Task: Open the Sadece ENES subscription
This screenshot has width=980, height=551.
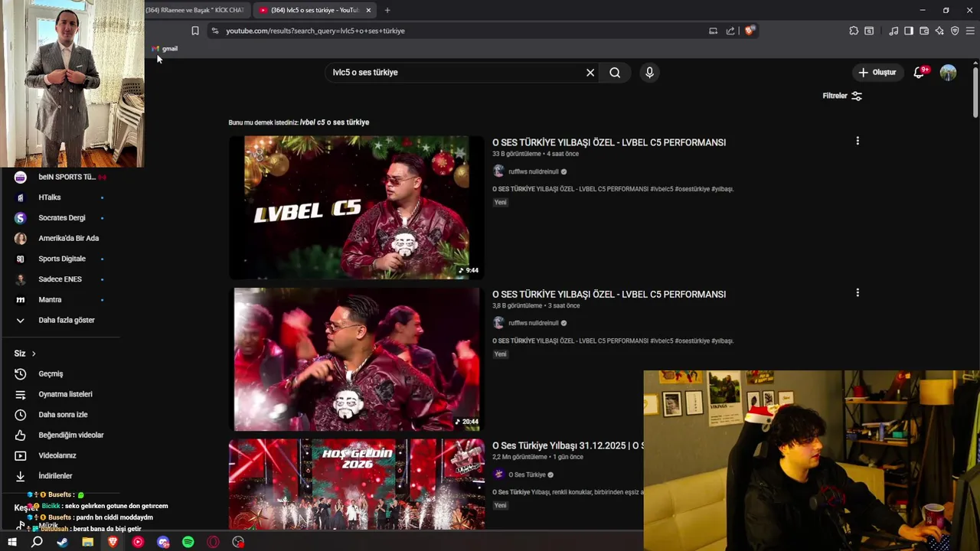Action: (60, 279)
